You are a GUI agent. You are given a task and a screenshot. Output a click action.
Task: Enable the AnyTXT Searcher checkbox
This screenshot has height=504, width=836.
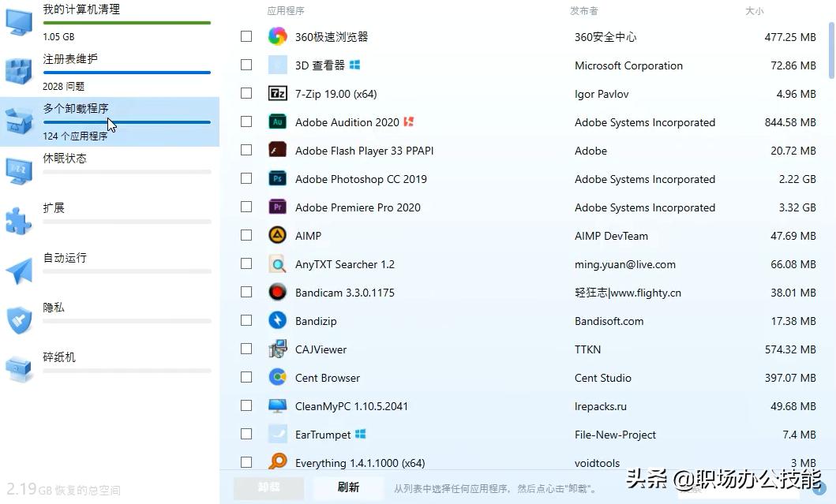click(246, 263)
